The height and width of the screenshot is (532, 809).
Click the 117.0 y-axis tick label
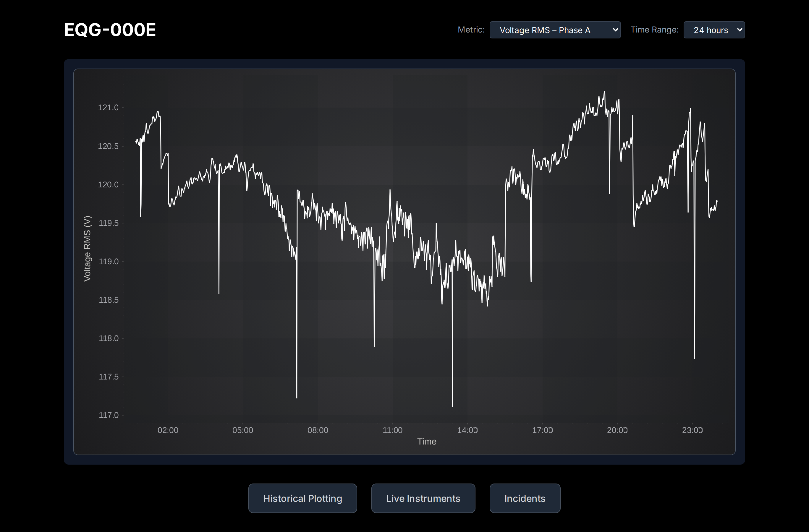pos(109,415)
